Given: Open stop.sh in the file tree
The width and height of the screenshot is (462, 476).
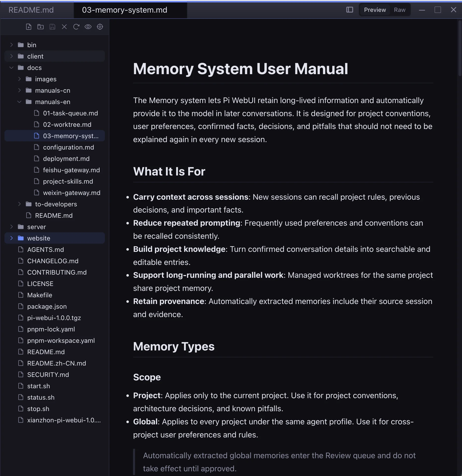Looking at the screenshot, I should tap(55, 409).
